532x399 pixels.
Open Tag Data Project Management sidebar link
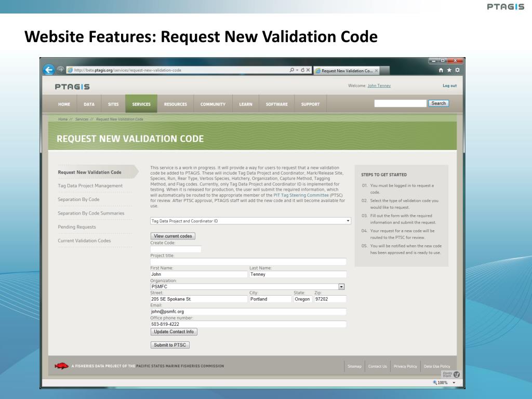click(90, 185)
